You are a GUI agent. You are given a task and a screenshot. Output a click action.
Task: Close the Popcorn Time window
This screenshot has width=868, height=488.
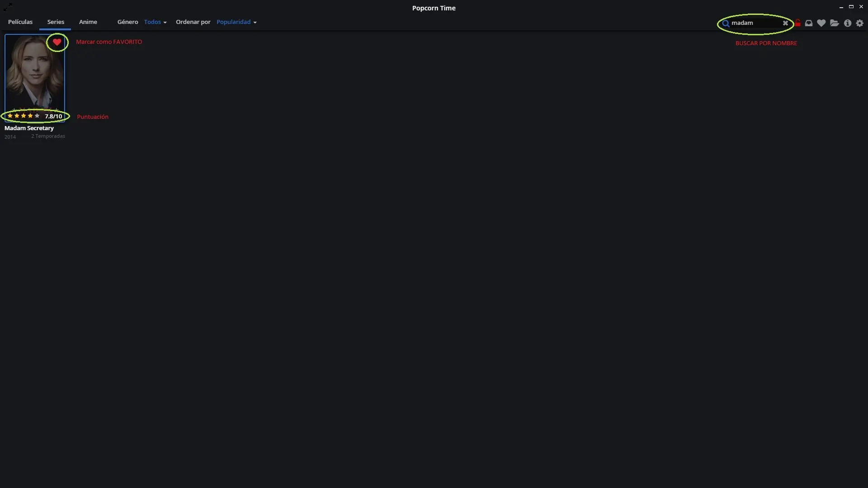(x=861, y=7)
